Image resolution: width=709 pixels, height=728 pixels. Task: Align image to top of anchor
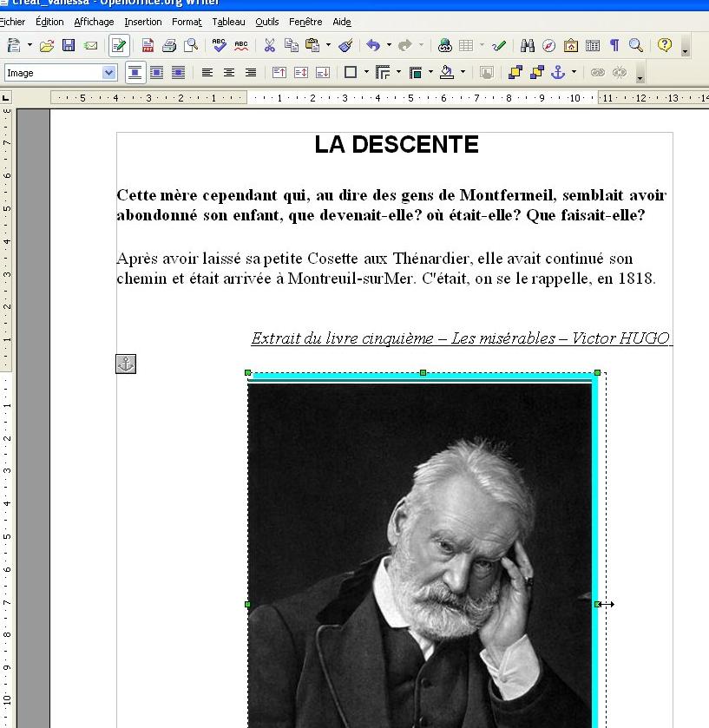pos(279,73)
